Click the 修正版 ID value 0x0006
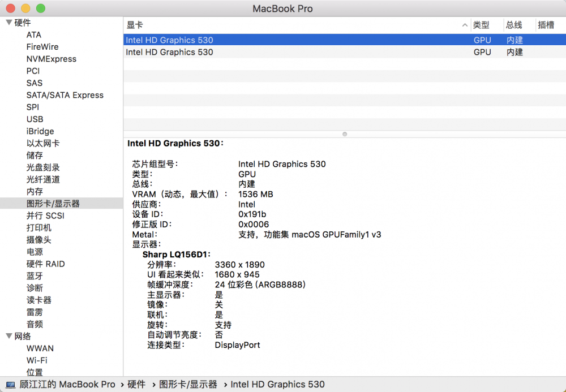 click(x=254, y=225)
